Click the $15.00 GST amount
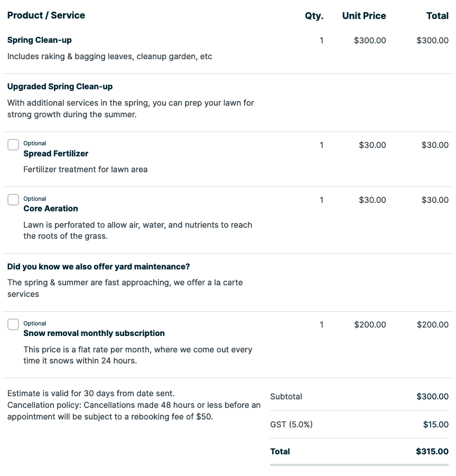 436,424
